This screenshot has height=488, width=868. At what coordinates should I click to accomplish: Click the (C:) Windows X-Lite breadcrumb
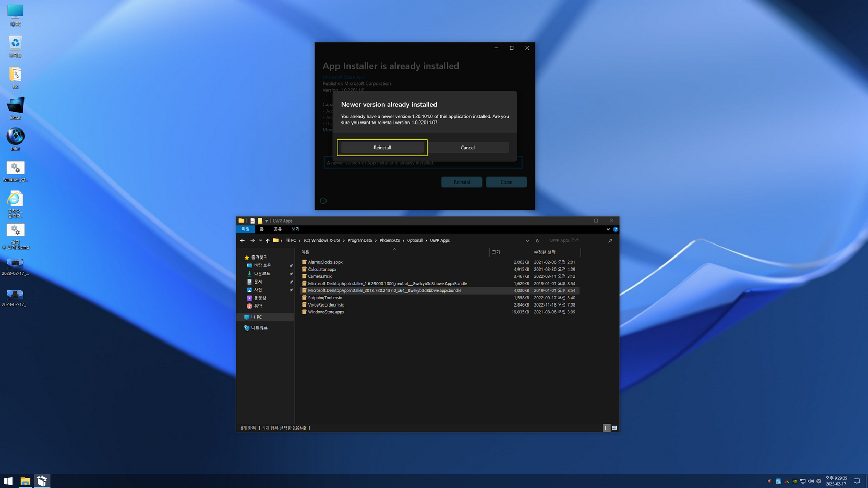[322, 241]
